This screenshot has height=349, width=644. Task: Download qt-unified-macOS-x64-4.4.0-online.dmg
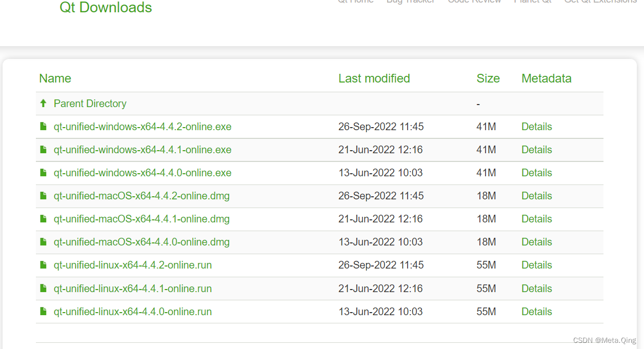(142, 242)
